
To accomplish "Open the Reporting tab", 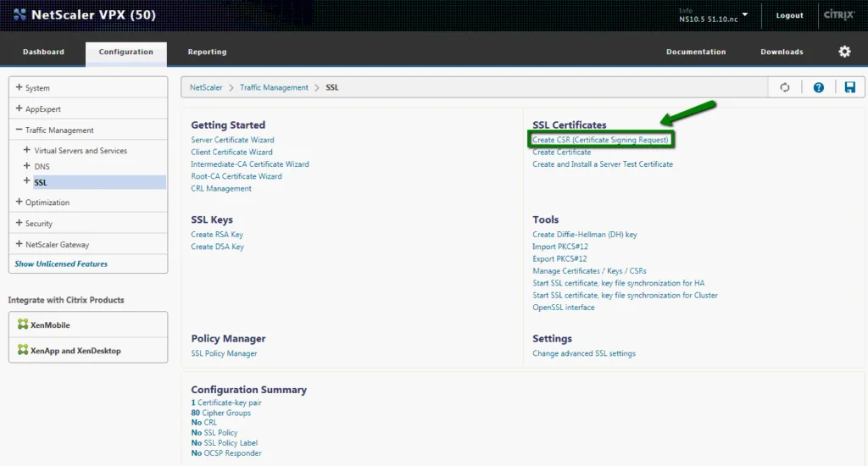I will [207, 52].
